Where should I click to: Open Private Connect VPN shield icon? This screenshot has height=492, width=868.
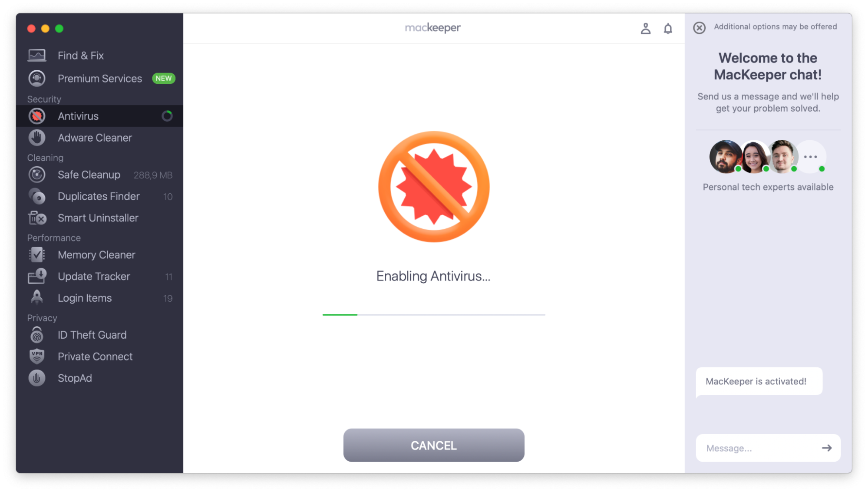click(37, 357)
